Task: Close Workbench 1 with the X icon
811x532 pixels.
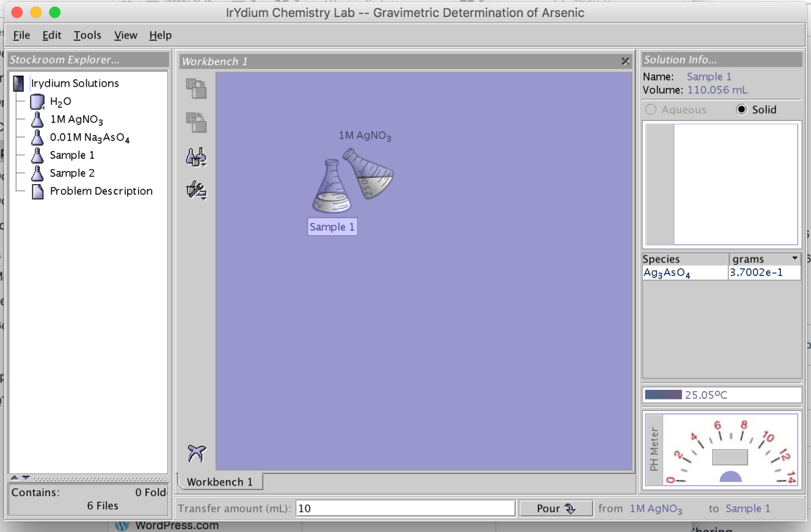Action: pos(625,62)
